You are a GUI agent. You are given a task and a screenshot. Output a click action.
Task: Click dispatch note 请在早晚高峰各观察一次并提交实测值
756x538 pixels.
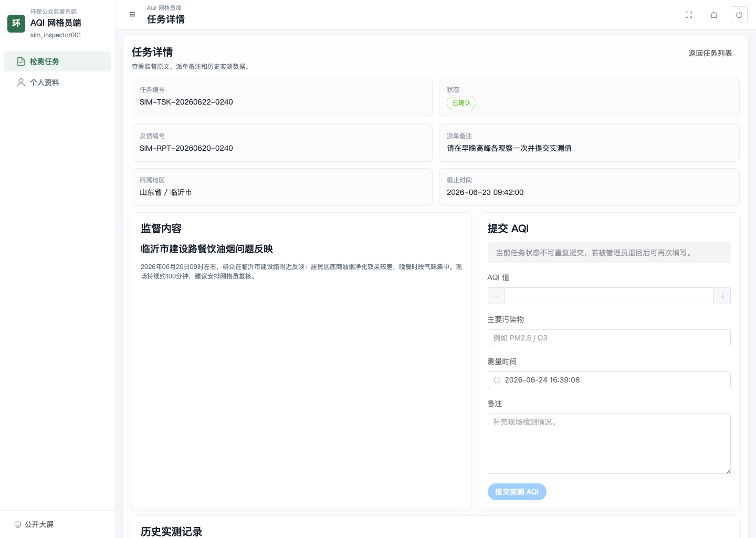point(509,148)
